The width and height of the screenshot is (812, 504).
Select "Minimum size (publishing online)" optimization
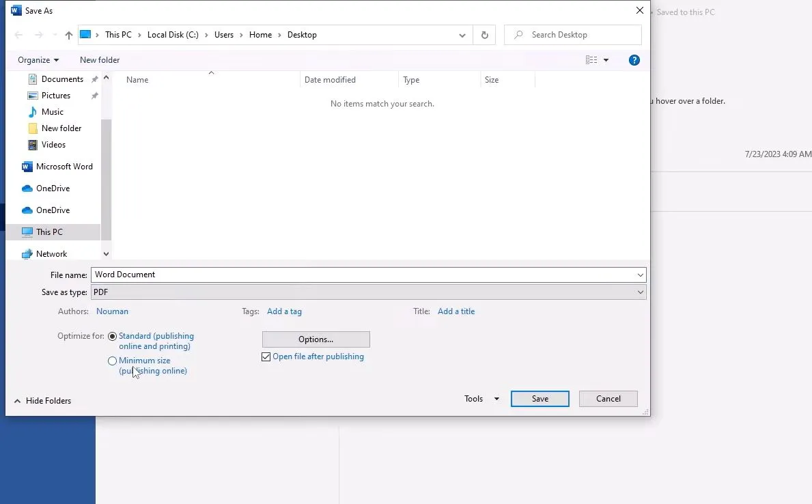coord(111,361)
